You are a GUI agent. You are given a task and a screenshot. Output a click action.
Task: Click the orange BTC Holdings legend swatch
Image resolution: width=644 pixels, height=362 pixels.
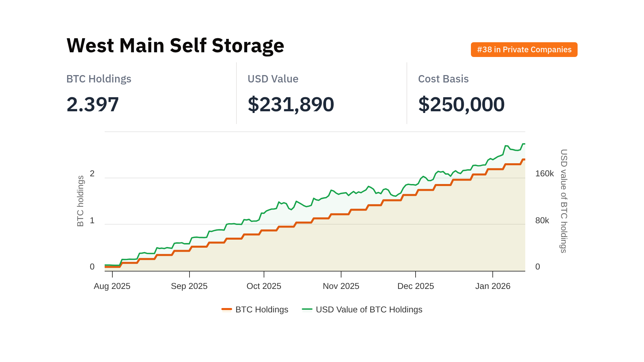(227, 309)
